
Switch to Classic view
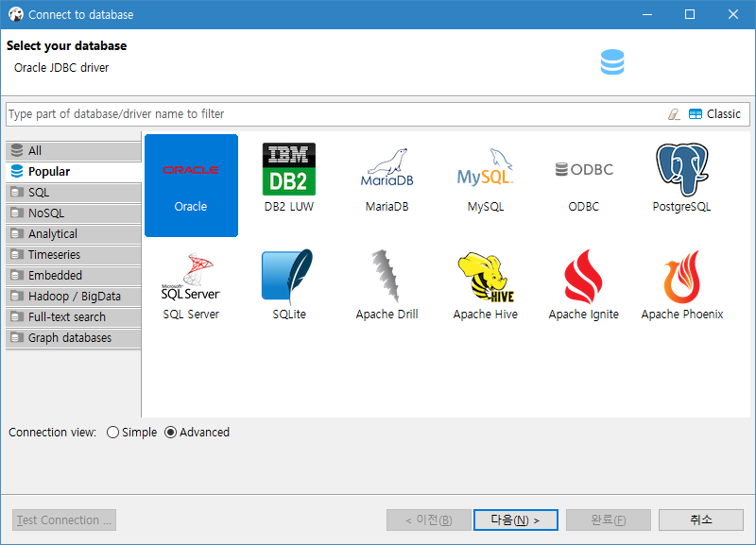pos(714,114)
